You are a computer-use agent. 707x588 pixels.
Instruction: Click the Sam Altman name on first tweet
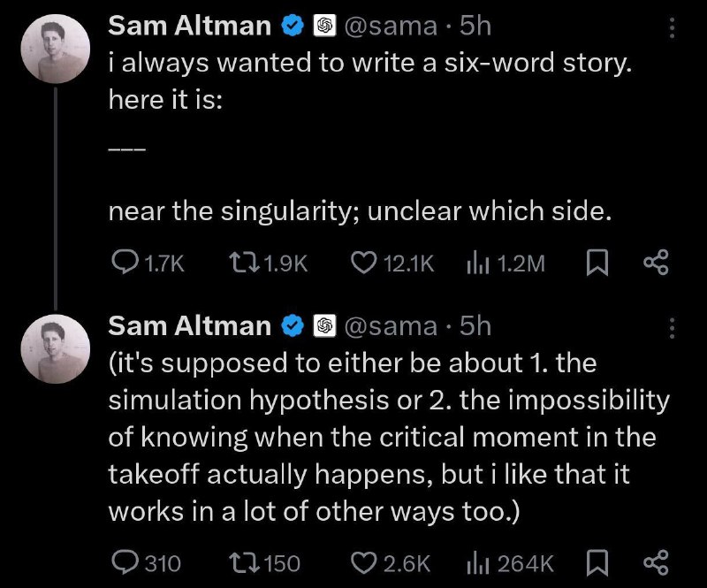click(x=189, y=26)
